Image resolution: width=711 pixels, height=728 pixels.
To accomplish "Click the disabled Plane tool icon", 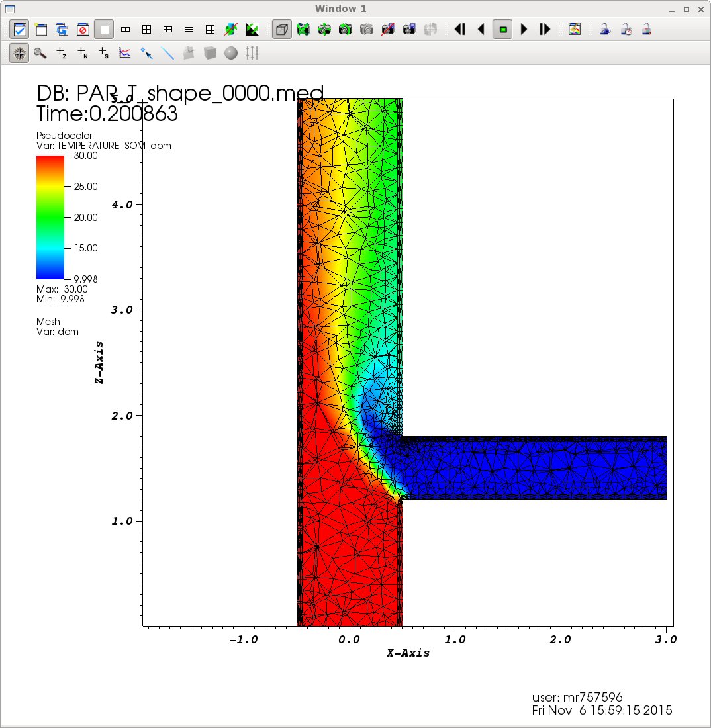I will pyautogui.click(x=189, y=53).
